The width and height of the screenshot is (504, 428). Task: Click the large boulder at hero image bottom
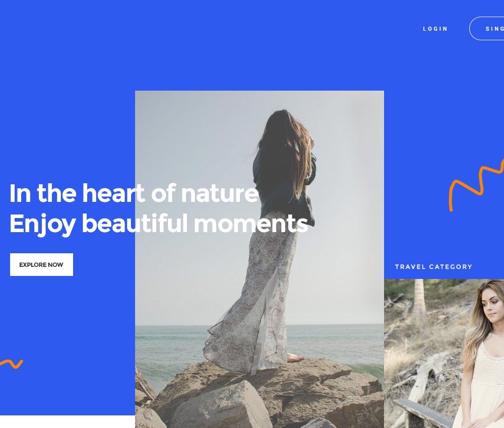(222, 404)
